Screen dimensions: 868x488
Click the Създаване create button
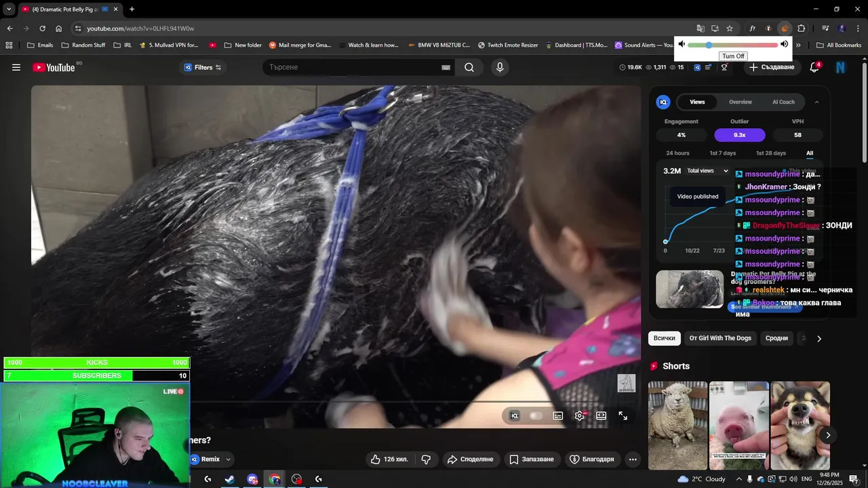pyautogui.click(x=772, y=67)
